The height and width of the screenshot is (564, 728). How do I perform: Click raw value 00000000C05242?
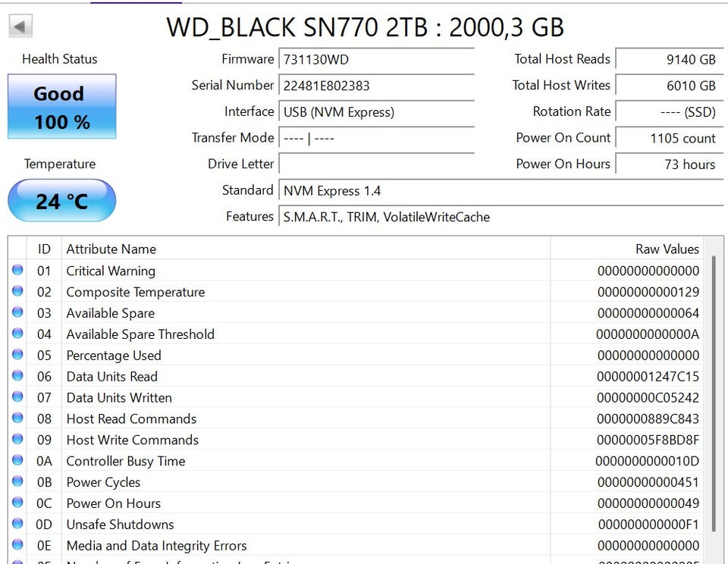click(x=648, y=397)
